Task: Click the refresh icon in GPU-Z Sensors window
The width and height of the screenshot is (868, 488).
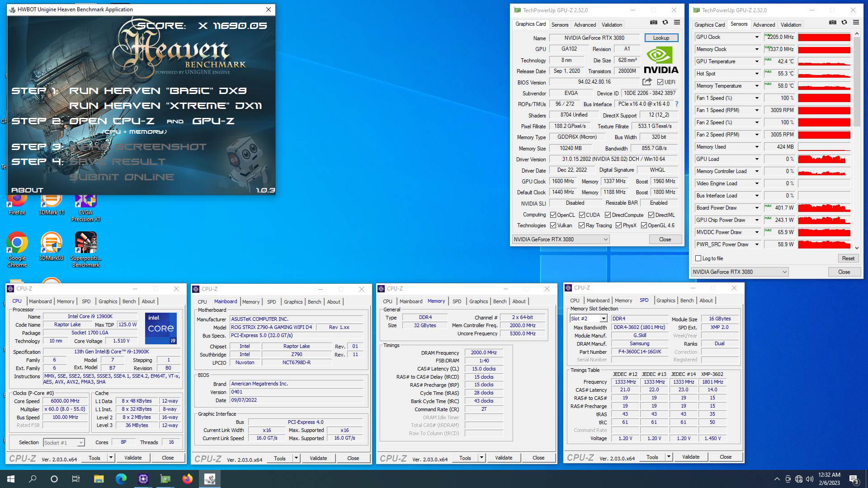Action: [x=844, y=23]
